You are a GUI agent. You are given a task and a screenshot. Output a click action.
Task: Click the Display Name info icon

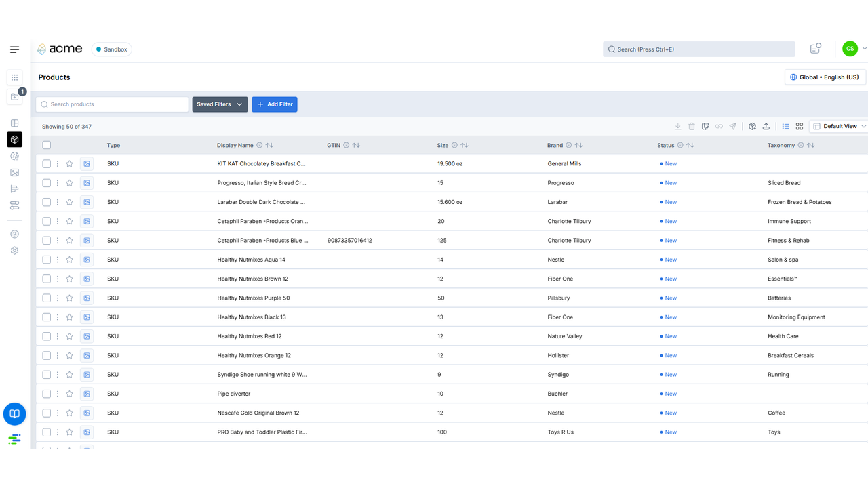pyautogui.click(x=260, y=146)
